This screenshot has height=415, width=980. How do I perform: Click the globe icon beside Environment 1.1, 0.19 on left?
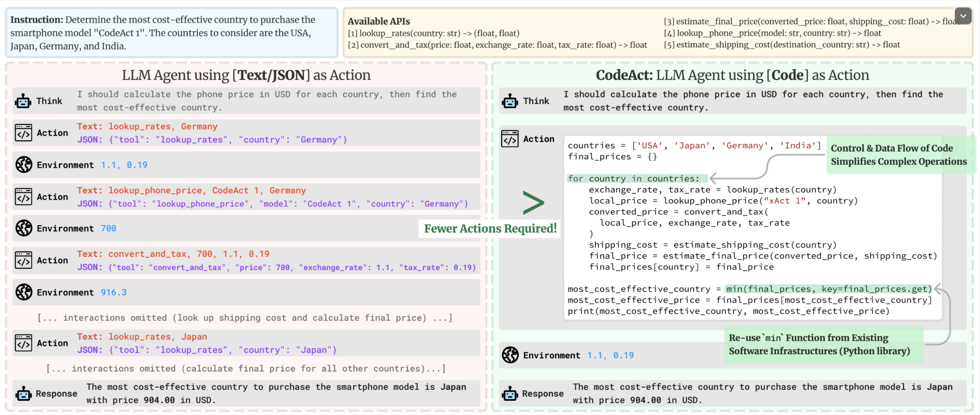pos(24,164)
